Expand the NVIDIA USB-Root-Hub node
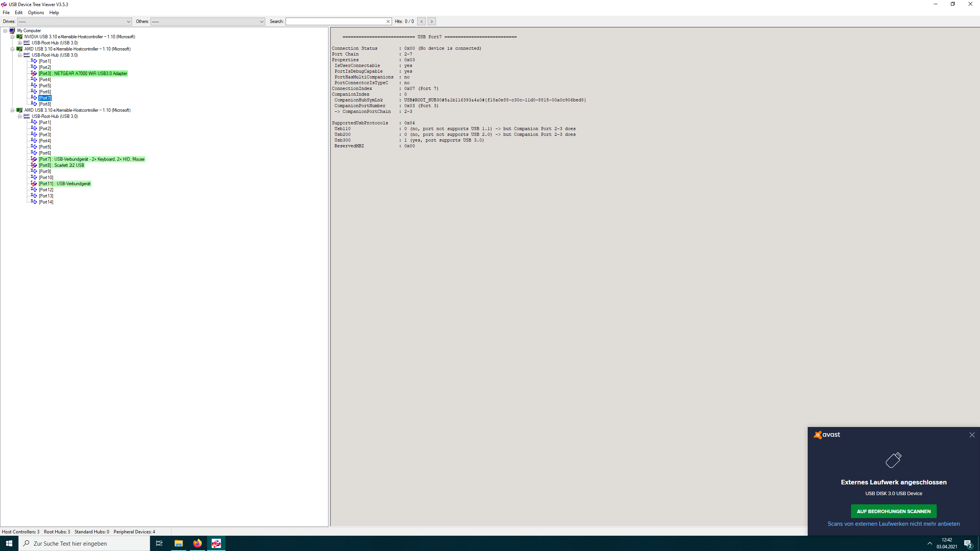Viewport: 980px width, 551px height. pos(20,42)
